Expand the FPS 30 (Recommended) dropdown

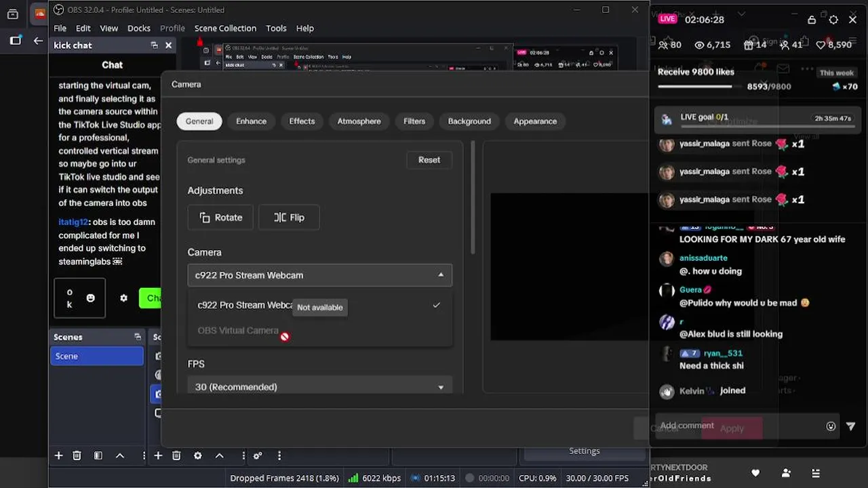tap(319, 386)
